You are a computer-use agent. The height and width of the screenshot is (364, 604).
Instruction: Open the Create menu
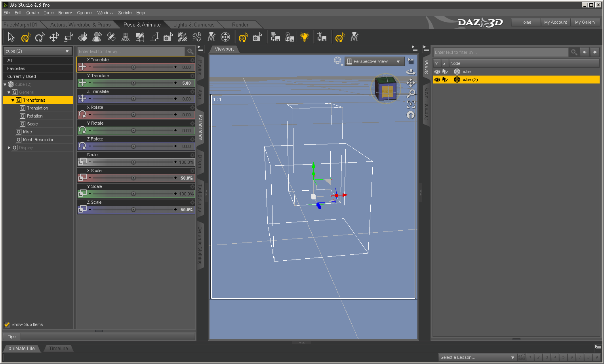(x=32, y=13)
